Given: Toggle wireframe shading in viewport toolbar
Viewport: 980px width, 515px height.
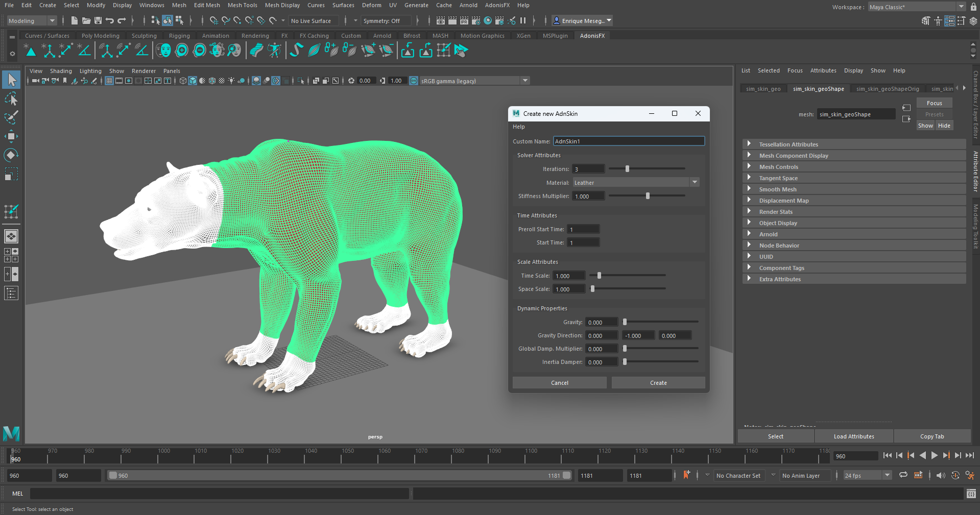Looking at the screenshot, I should (x=183, y=81).
